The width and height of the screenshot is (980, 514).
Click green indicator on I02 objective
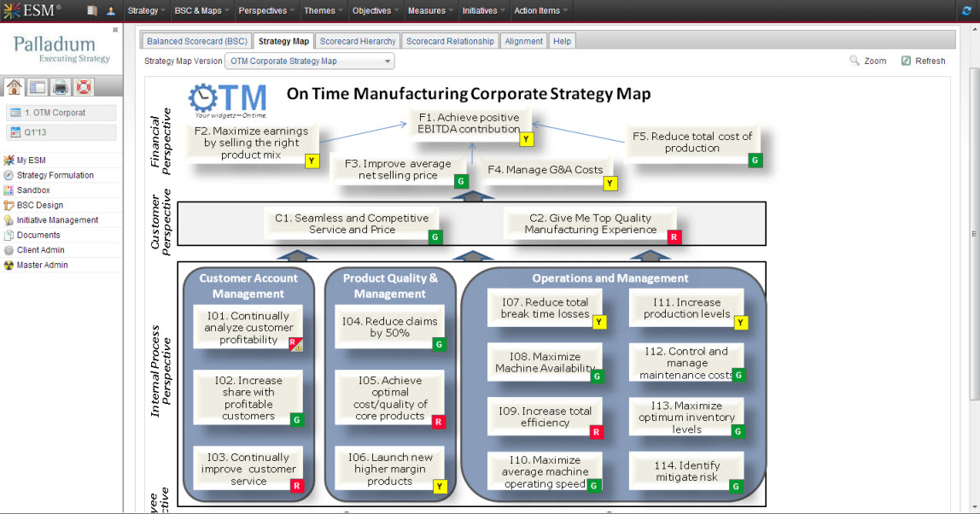coord(297,420)
